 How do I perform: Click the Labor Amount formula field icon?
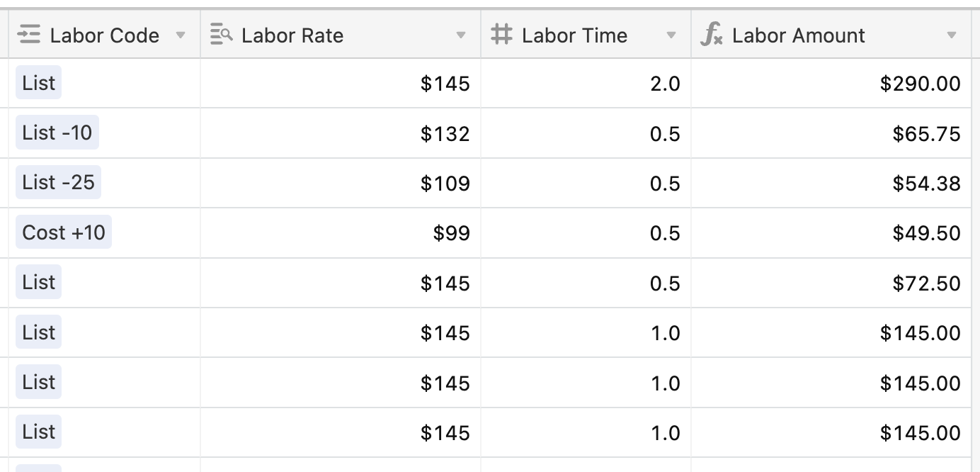(711, 35)
